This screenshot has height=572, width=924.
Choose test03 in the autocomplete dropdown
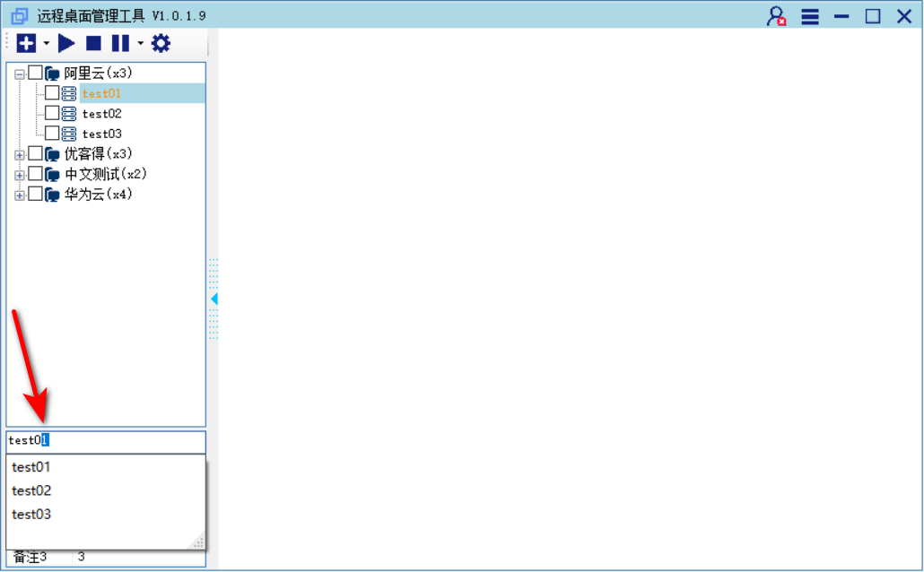point(31,514)
